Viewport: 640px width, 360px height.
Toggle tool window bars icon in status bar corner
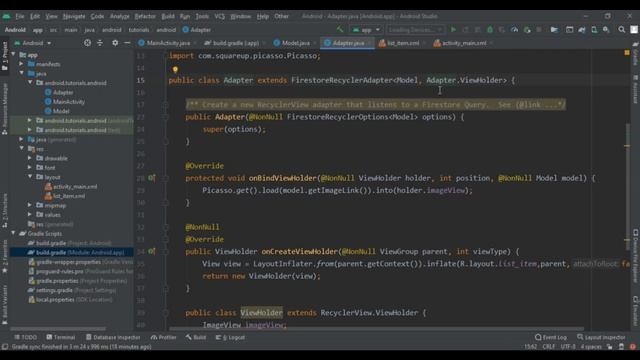pyautogui.click(x=4, y=347)
